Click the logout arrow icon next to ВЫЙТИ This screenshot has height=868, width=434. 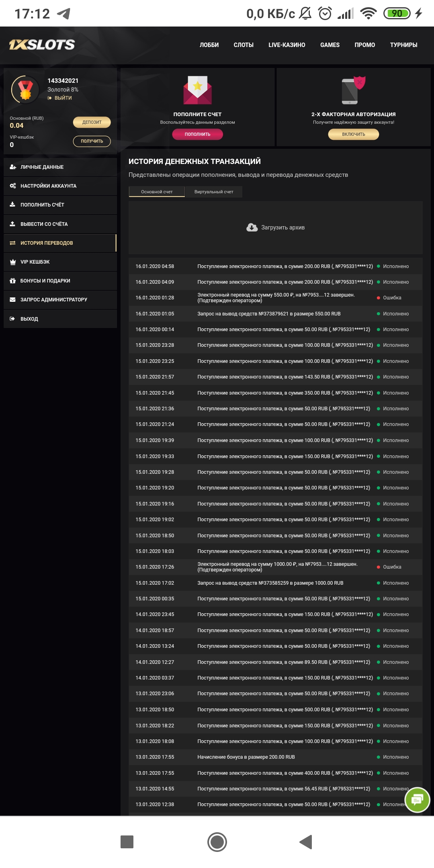50,98
